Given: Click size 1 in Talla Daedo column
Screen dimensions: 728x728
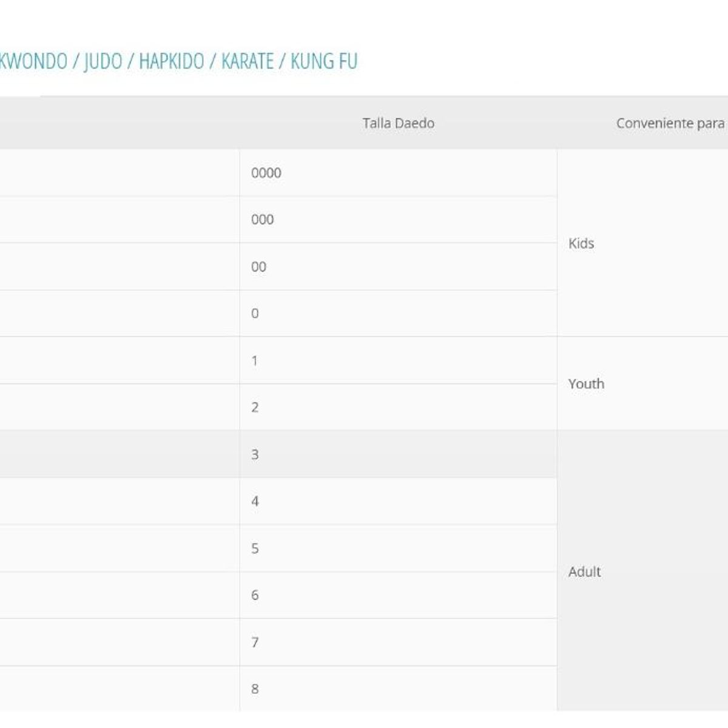Looking at the screenshot, I should (255, 360).
